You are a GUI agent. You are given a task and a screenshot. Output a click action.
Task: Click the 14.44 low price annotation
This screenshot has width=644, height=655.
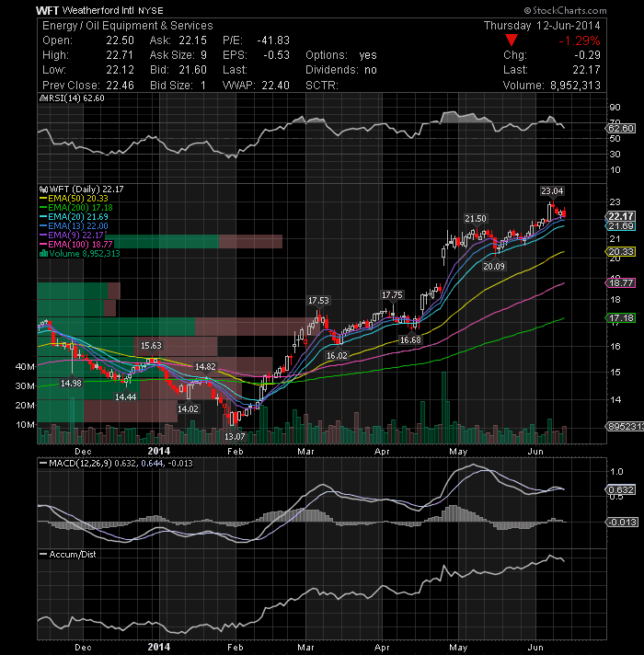(x=126, y=396)
